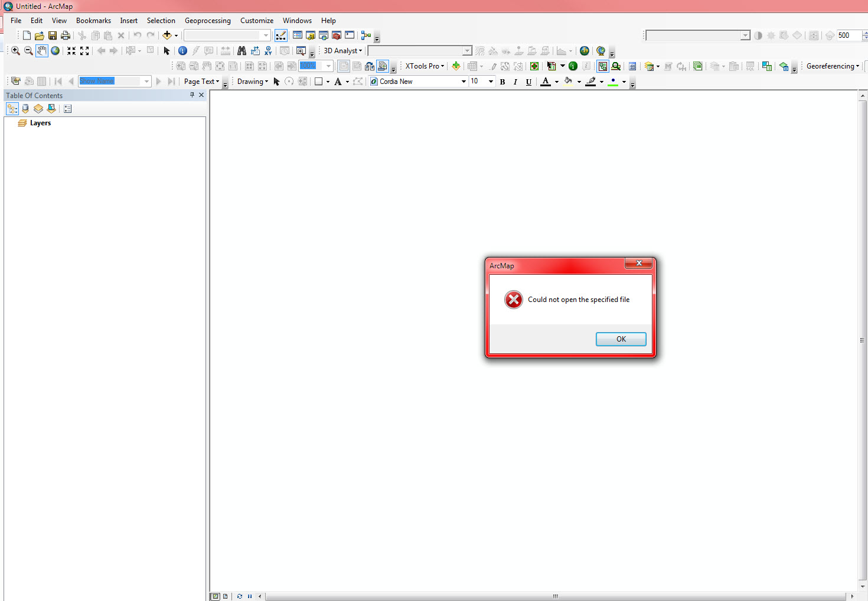
Task: Toggle bold text formatting
Action: pyautogui.click(x=502, y=82)
